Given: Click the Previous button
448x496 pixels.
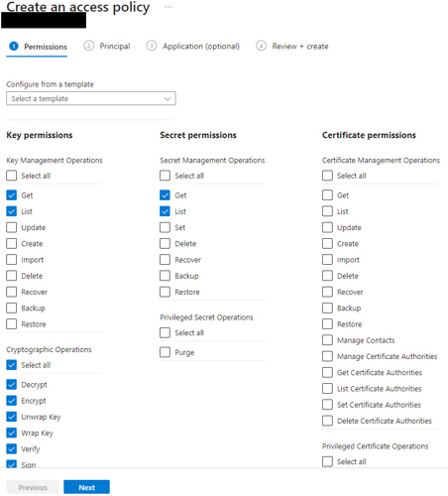Looking at the screenshot, I should pos(33,487).
